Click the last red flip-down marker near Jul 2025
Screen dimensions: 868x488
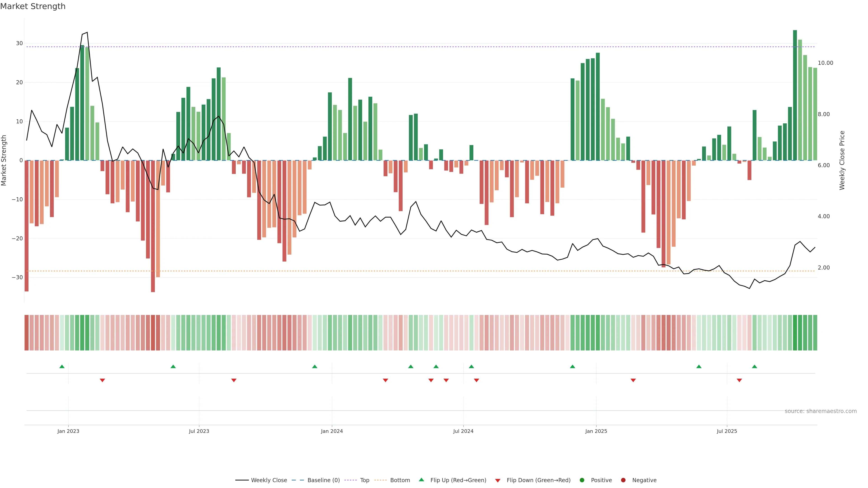click(x=739, y=380)
